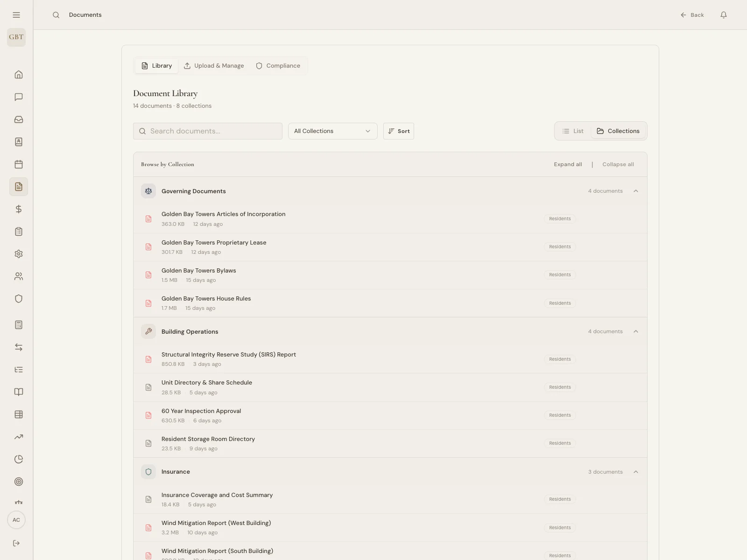The width and height of the screenshot is (747, 560).
Task: Collapse the Governing Documents section
Action: click(636, 191)
